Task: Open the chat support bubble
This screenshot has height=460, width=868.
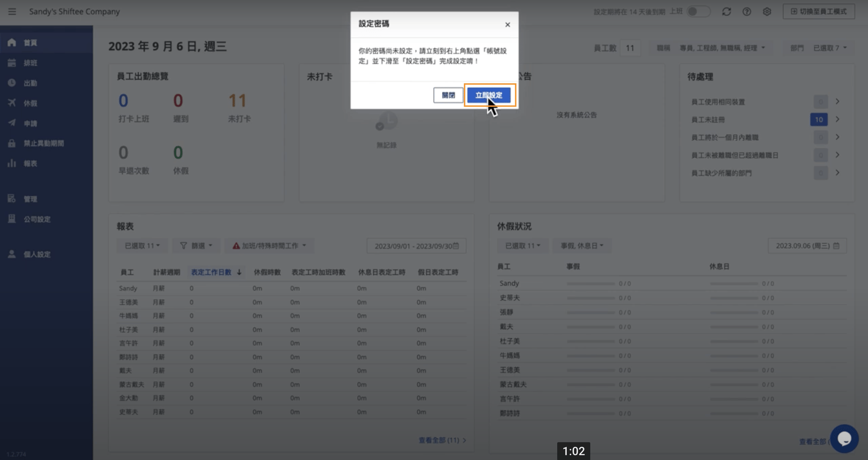Action: 844,438
